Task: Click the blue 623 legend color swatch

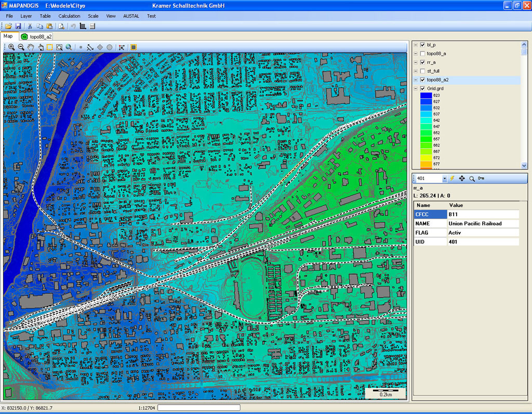Action: pos(425,96)
